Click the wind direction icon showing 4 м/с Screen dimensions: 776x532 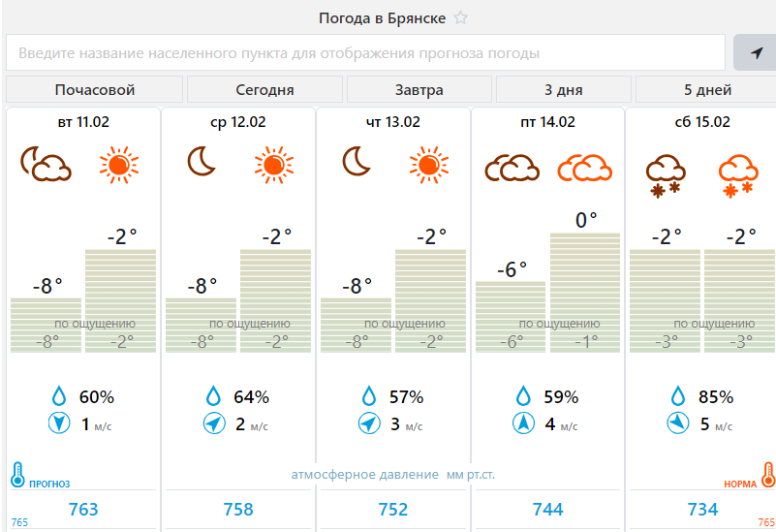pyautogui.click(x=523, y=423)
